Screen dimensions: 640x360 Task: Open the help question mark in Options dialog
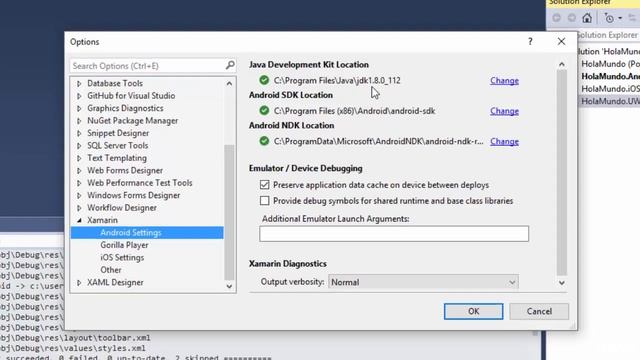(530, 41)
